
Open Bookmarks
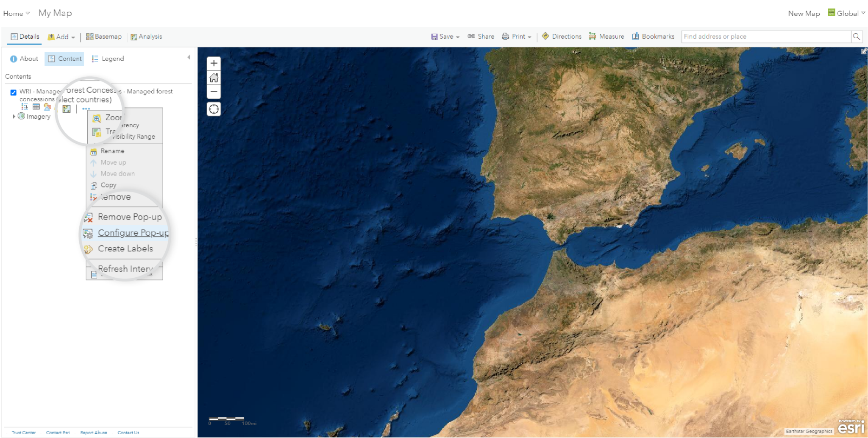point(653,37)
